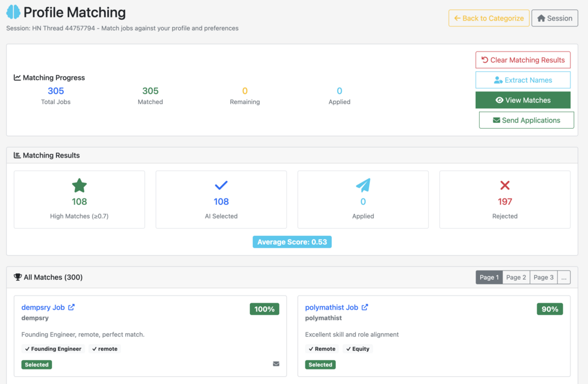
Task: Switch to Page 2 tab
Action: tap(516, 277)
